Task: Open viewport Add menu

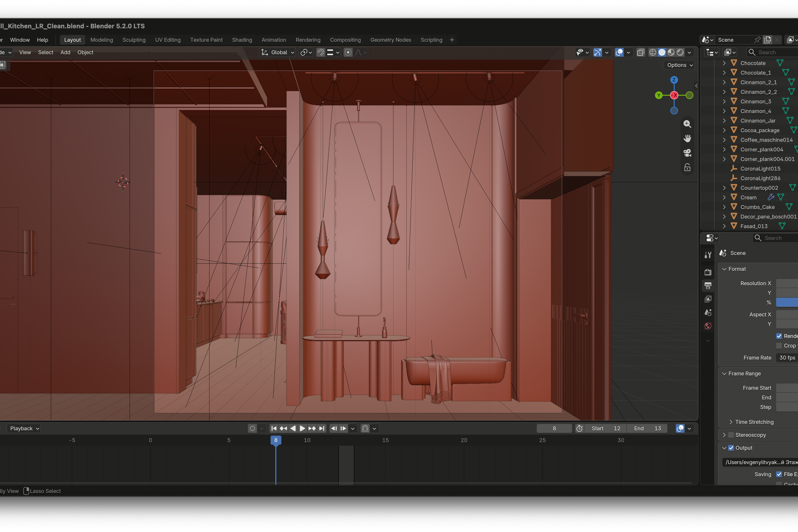Action: [x=65, y=52]
